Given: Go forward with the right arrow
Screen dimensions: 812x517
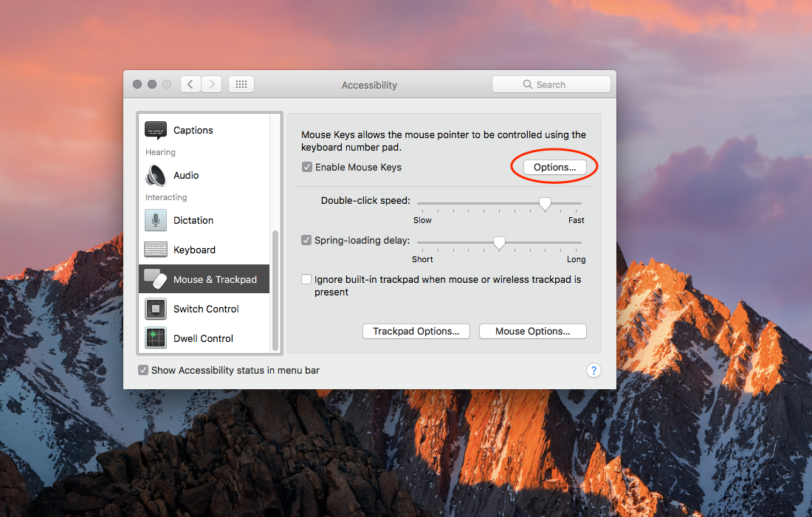Looking at the screenshot, I should tap(211, 84).
